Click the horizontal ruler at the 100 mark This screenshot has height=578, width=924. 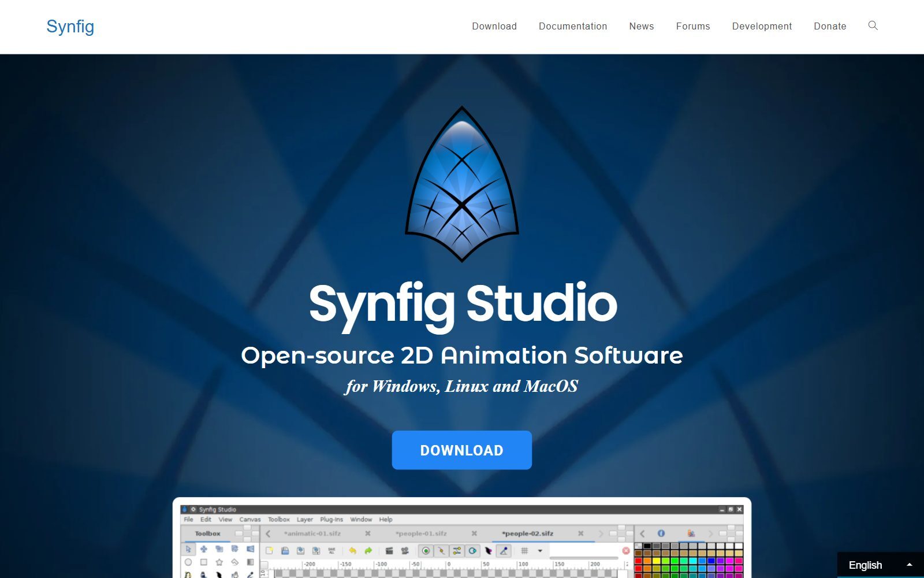(523, 564)
